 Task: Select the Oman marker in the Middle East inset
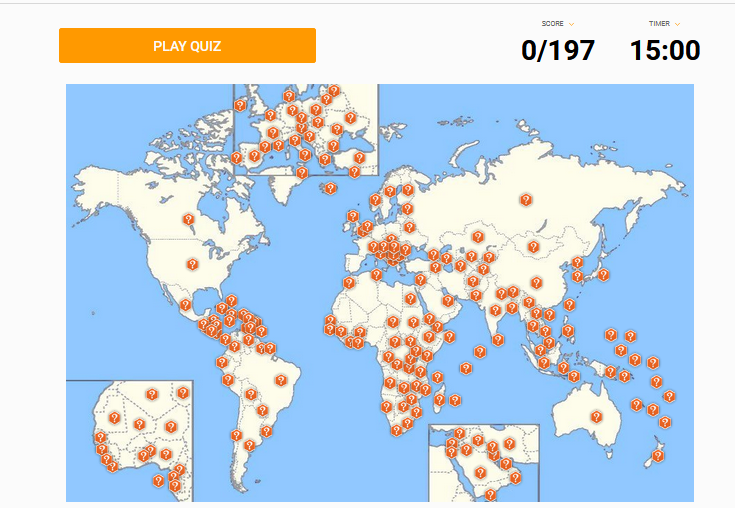pos(515,478)
